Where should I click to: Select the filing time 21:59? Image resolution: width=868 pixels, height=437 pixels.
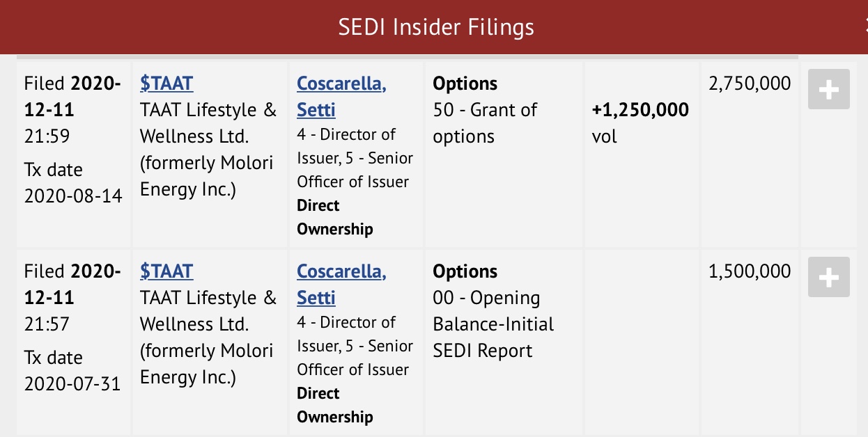tap(47, 136)
